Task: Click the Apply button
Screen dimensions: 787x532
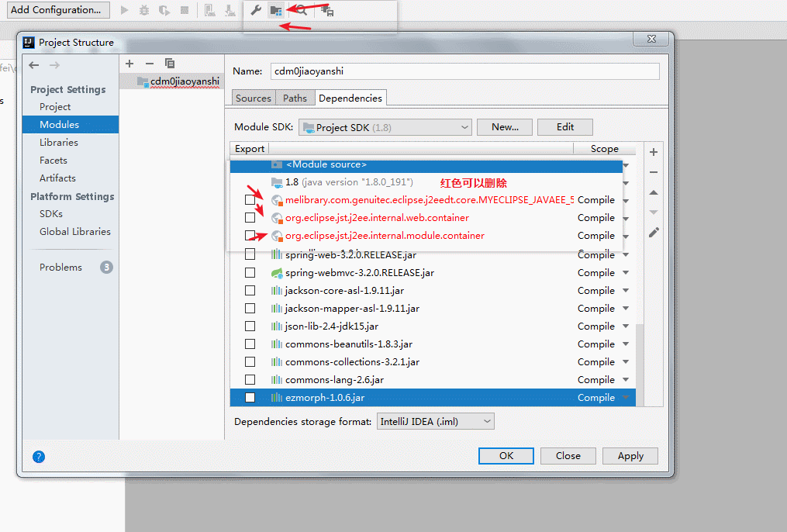Action: point(630,456)
